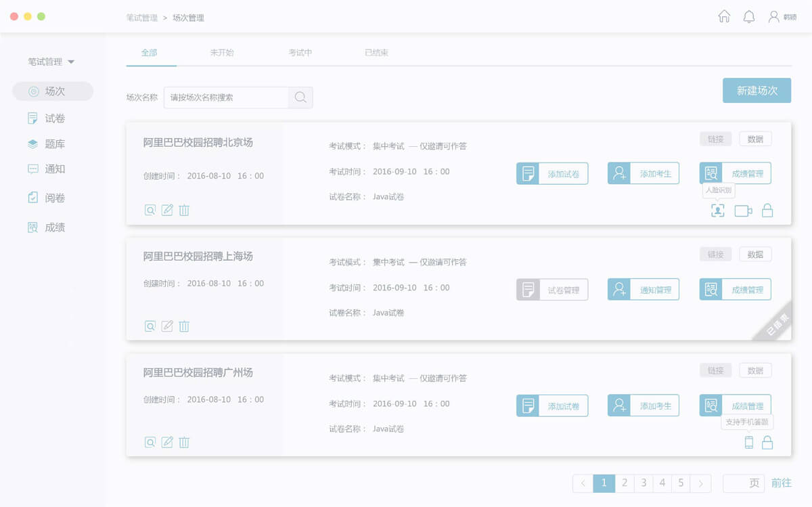Open 成绩管理 for 北京场
The height and width of the screenshot is (507, 812).
tap(735, 173)
